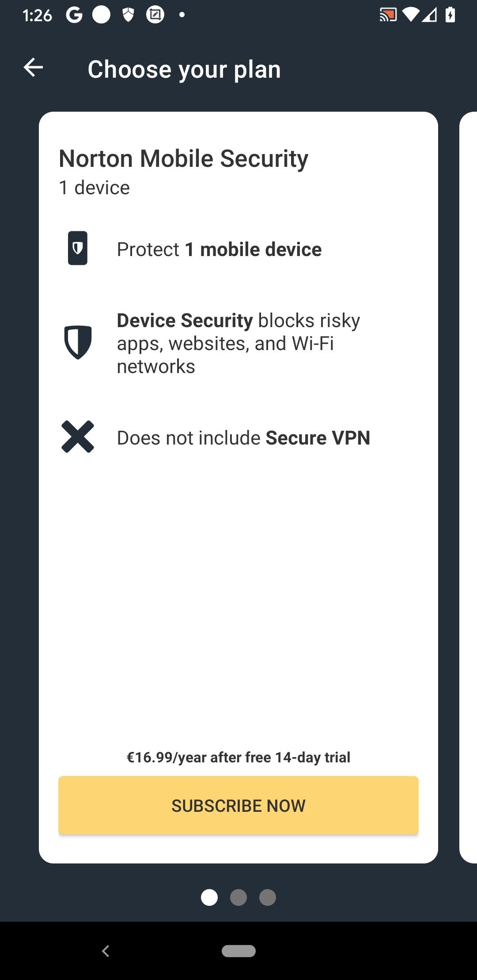Screen dimensions: 477x980
Task: Tap the next plan card edge
Action: [x=468, y=486]
